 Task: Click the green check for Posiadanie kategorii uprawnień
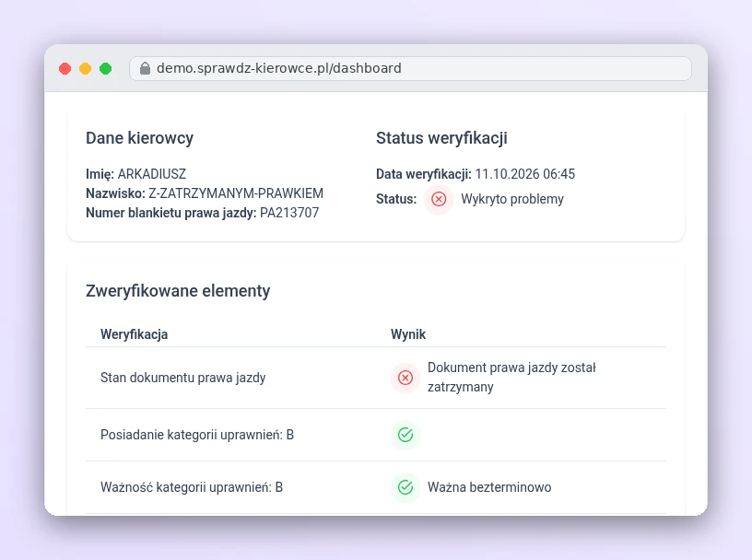405,435
